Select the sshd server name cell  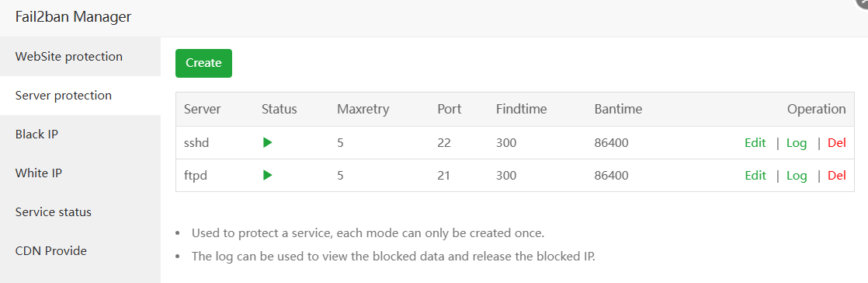(x=196, y=143)
